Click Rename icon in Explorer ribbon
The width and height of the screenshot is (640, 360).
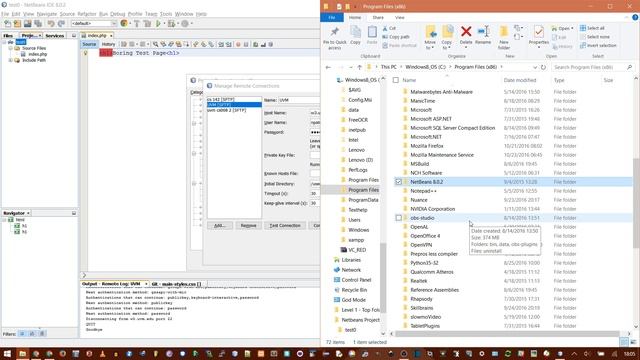(483, 31)
